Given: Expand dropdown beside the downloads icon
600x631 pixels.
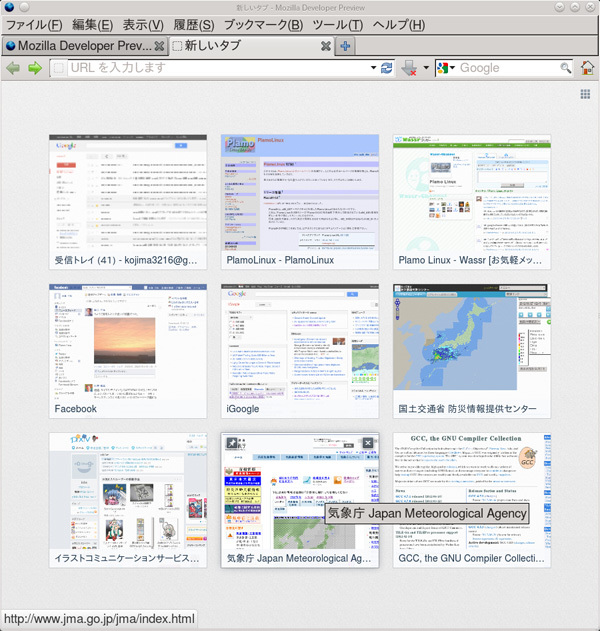Looking at the screenshot, I should (426, 68).
